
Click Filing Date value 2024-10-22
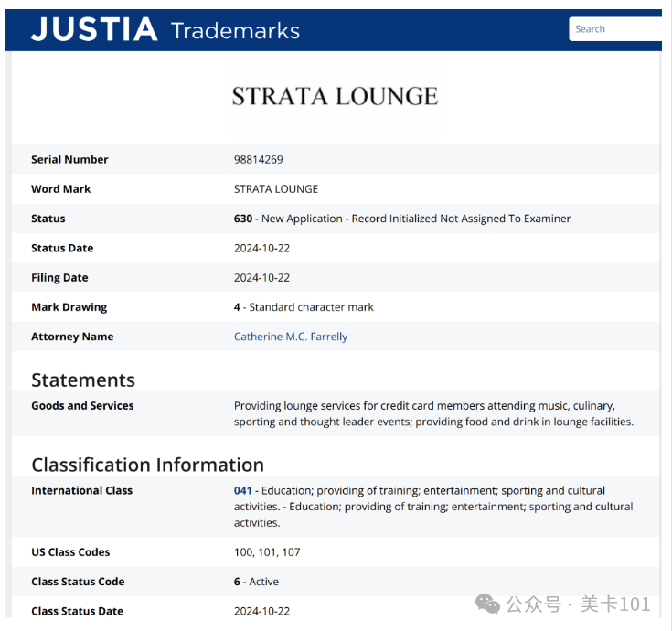261,278
